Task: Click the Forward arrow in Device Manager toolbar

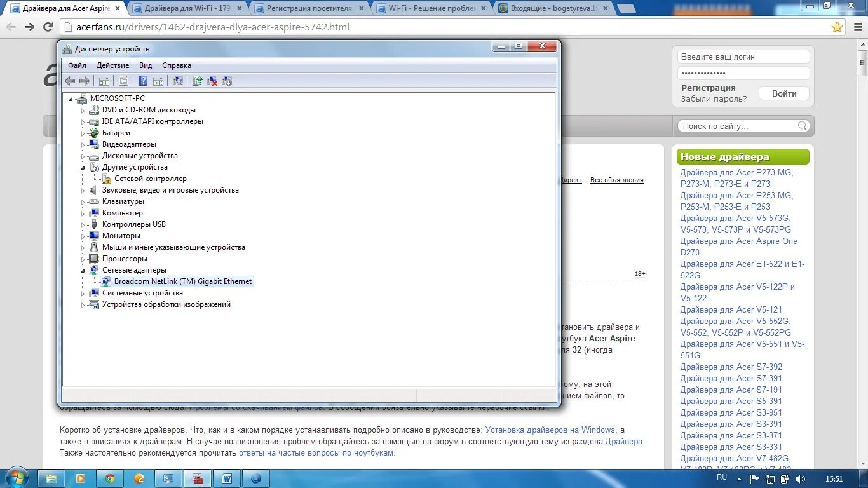Action: (x=85, y=81)
